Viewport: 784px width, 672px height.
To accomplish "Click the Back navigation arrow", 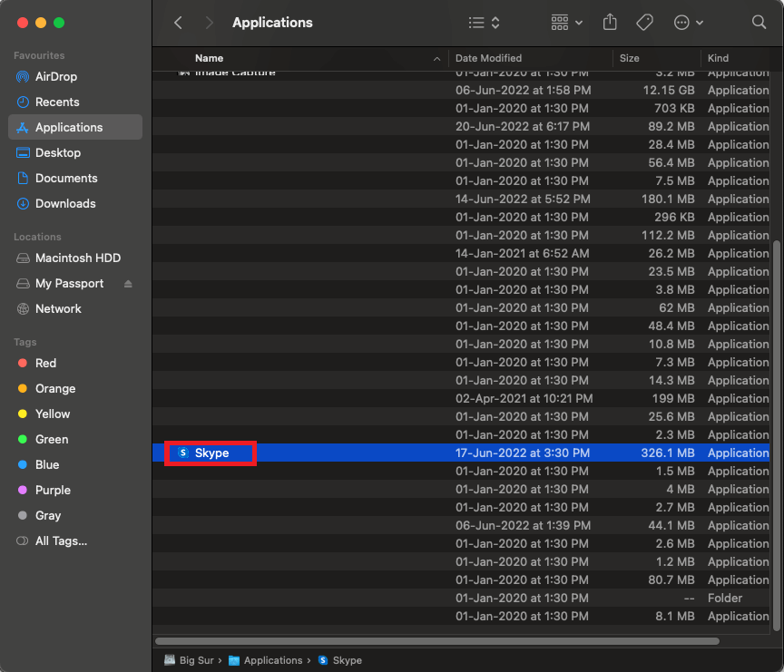I will 178,23.
